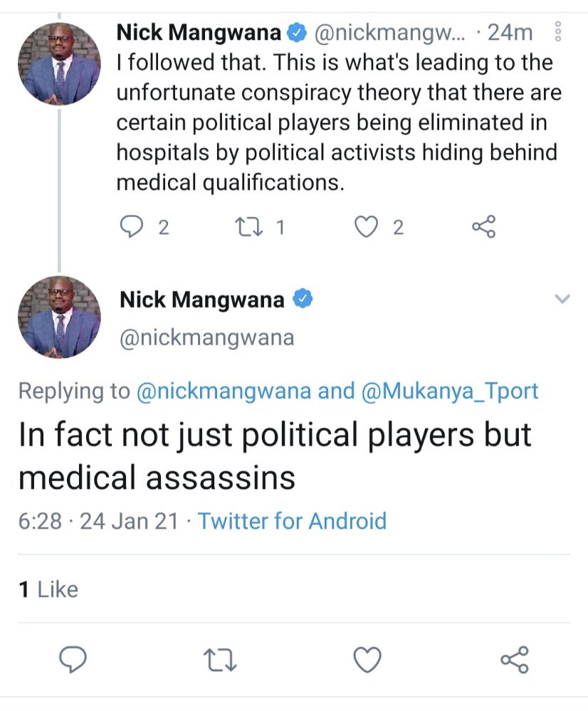Open @Mukanya_Tport profile link
Viewport: 588px width, 711px height.
pyautogui.click(x=450, y=391)
